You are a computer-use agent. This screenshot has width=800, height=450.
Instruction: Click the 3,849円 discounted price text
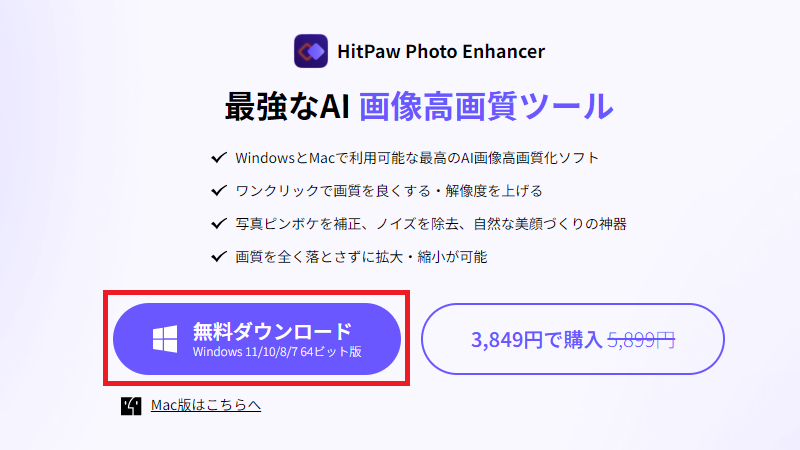507,339
